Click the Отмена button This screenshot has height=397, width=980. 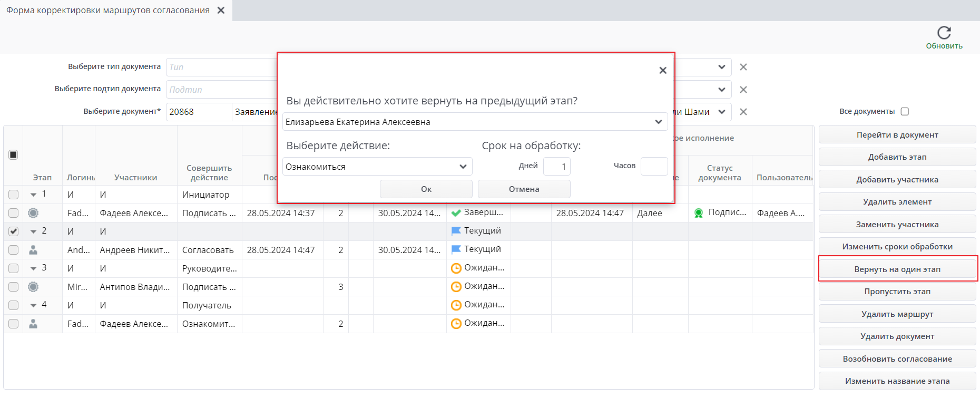tap(524, 189)
